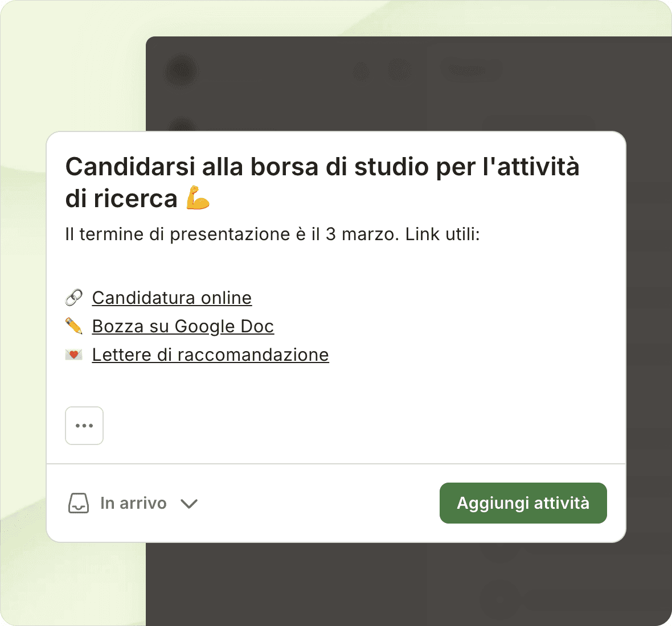Click the Link utili: text in the description
This screenshot has height=626, width=672.
(442, 234)
